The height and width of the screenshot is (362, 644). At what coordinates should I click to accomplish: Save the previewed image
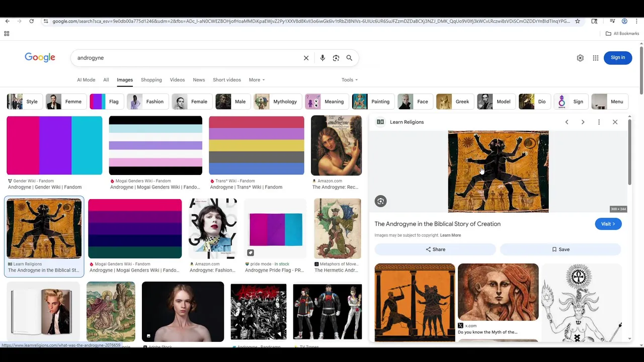click(560, 249)
